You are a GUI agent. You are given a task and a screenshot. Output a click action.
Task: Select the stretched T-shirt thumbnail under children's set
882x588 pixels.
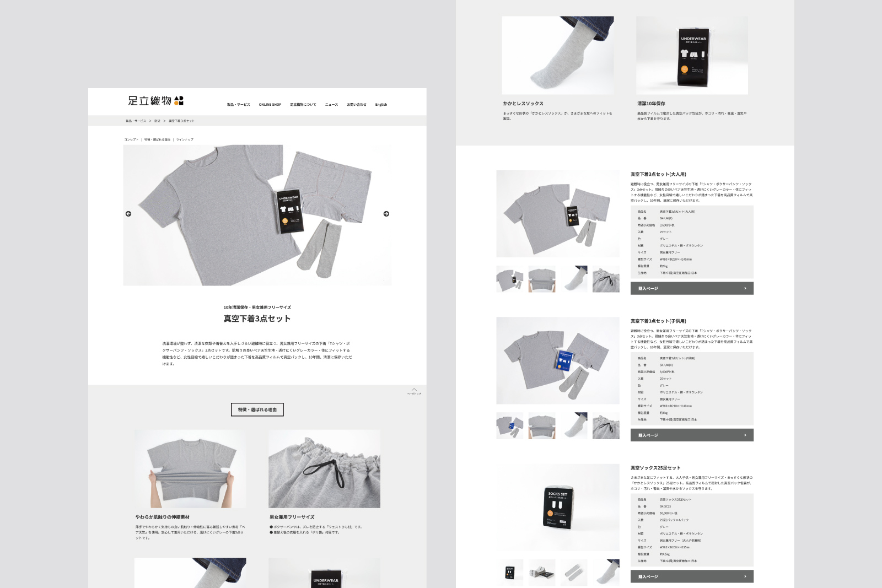coord(542,425)
